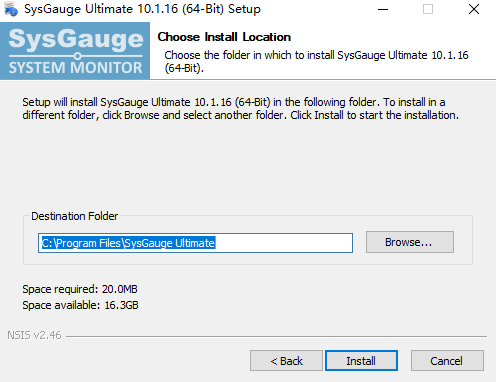Click the SysGauge logo text in the banner
The width and height of the screenshot is (496, 382).
tap(76, 39)
